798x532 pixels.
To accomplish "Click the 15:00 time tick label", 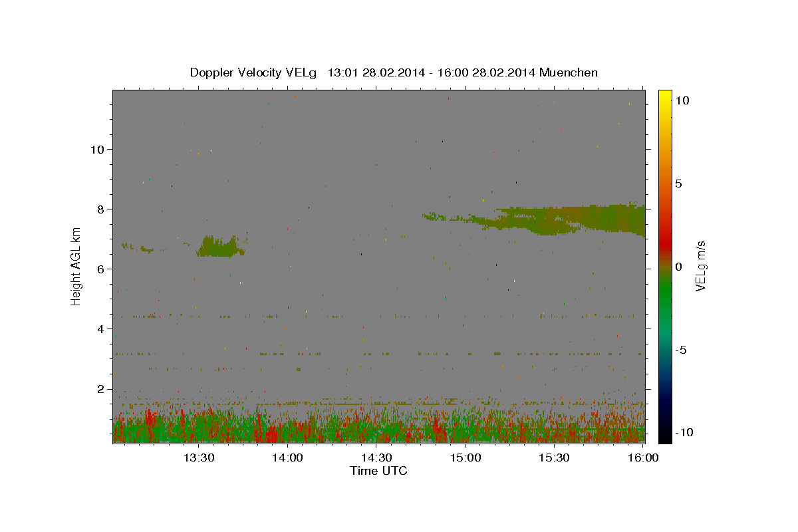I will tap(465, 458).
